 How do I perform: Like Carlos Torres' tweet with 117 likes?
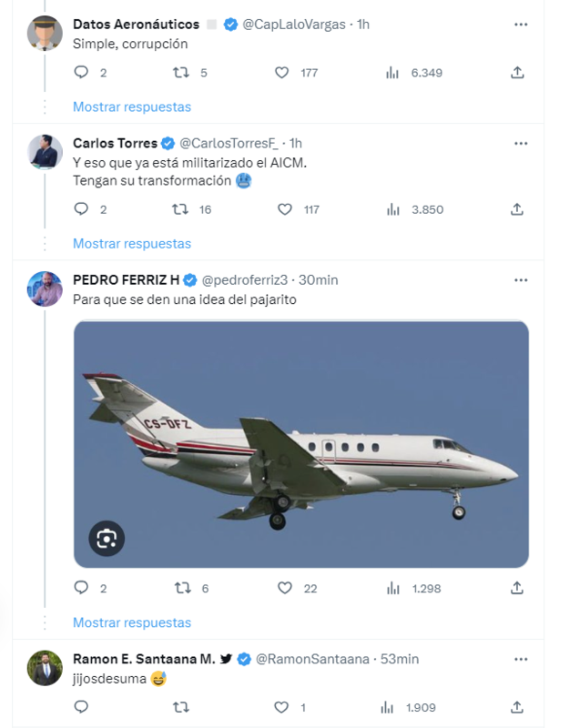[285, 209]
